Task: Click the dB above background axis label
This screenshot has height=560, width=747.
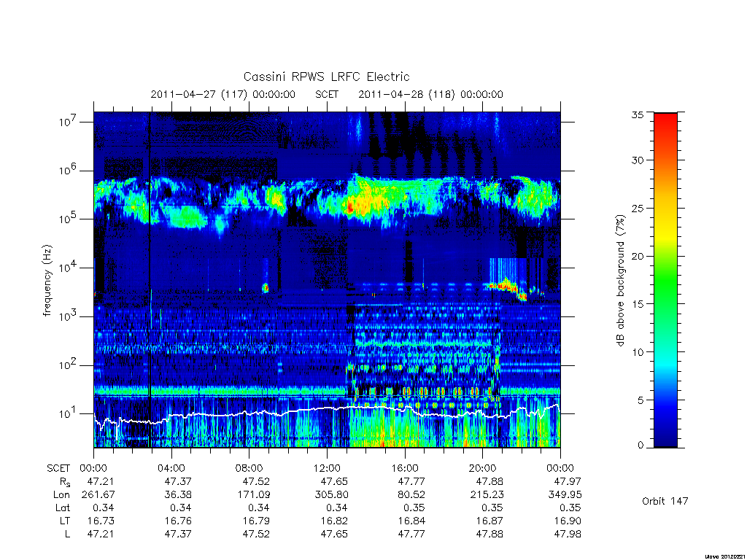Action: (620, 281)
